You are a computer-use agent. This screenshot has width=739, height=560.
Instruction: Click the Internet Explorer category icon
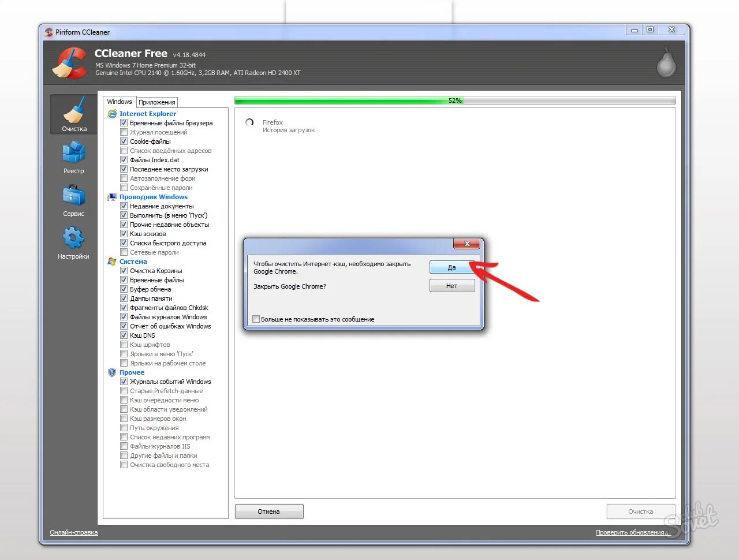(x=112, y=114)
